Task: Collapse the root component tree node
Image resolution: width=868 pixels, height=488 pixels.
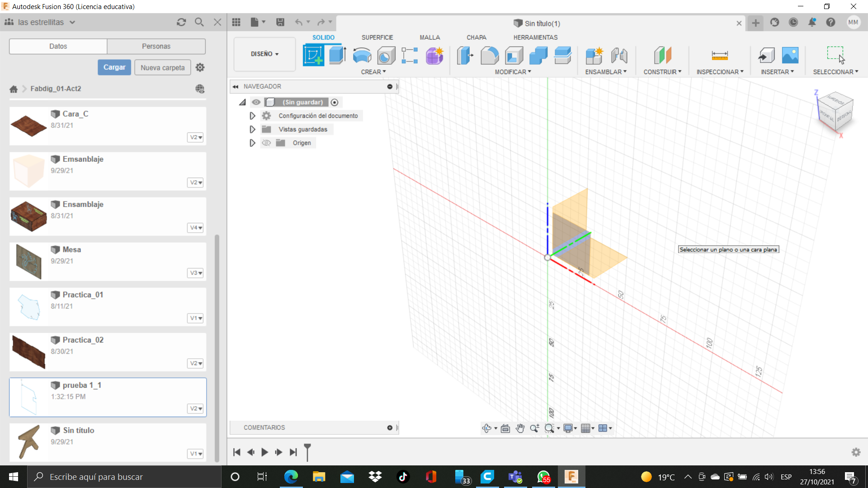Action: 243,102
